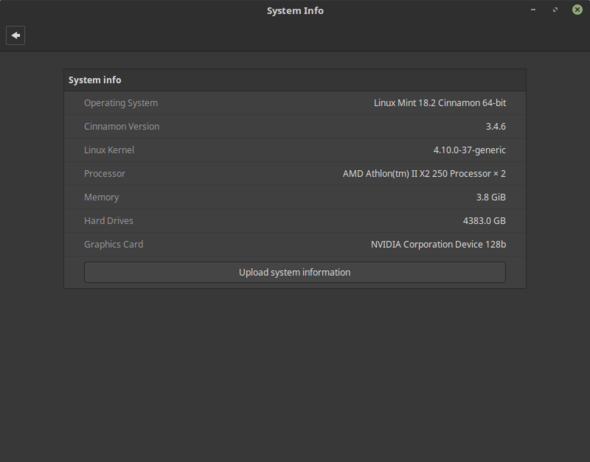Maximize the System Info window
Viewport: 590px width, 462px height.
[555, 10]
